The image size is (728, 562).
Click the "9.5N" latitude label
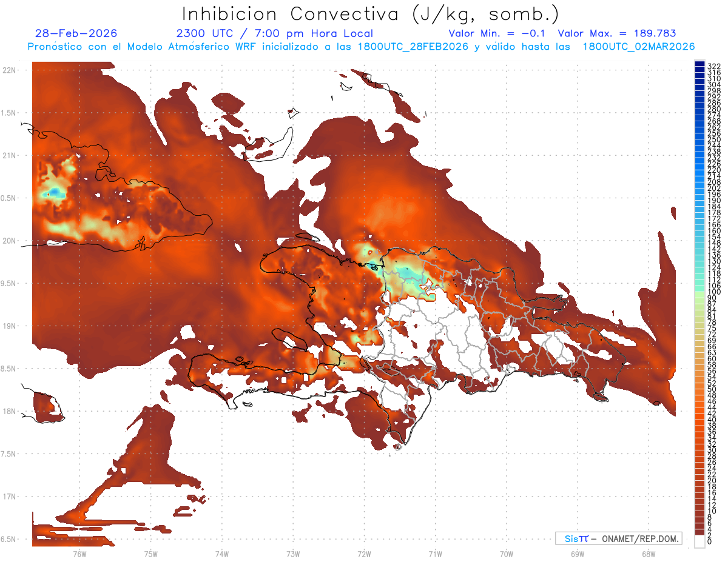(x=9, y=283)
